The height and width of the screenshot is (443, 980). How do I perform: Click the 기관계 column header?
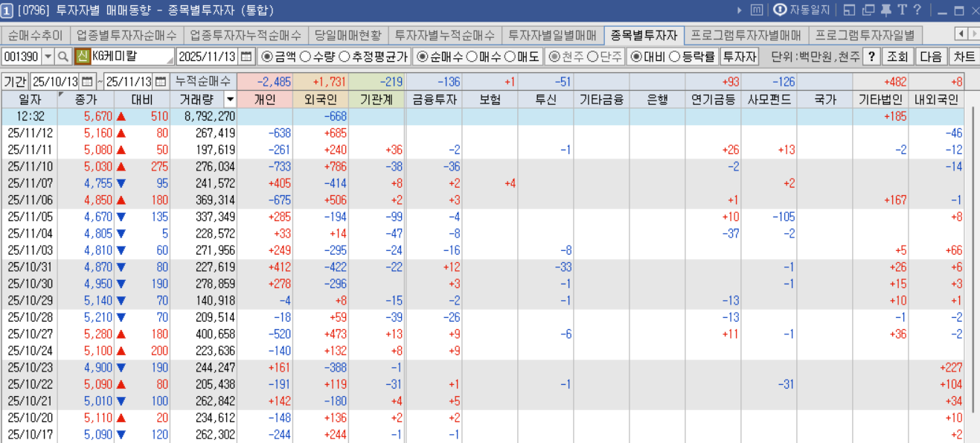[x=377, y=99]
